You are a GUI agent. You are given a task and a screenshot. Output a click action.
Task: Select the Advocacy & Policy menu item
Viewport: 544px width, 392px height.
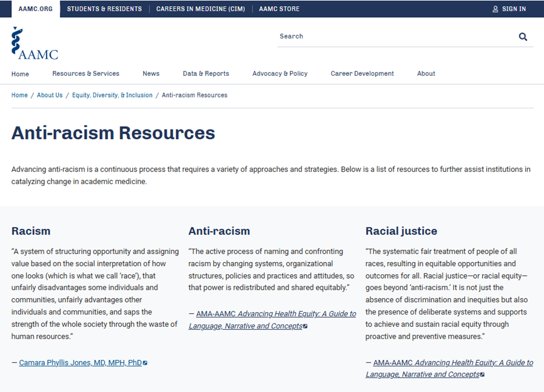point(280,74)
